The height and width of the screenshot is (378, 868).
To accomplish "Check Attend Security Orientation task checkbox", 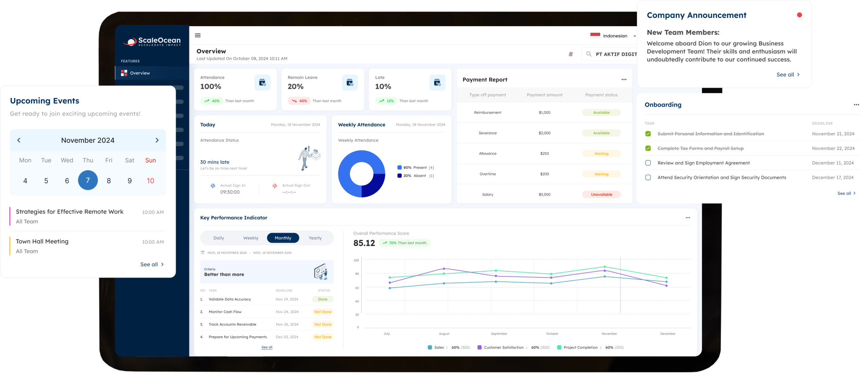I will tap(648, 178).
